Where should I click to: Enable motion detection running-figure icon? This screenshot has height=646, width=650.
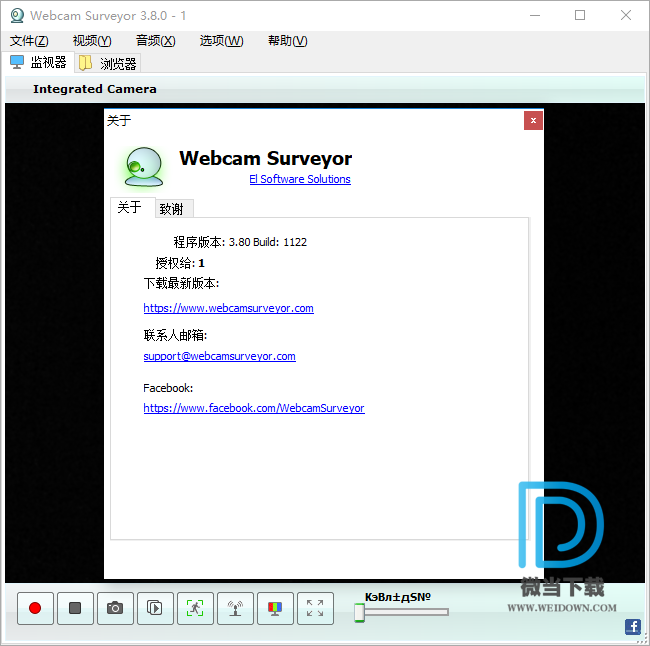(195, 608)
